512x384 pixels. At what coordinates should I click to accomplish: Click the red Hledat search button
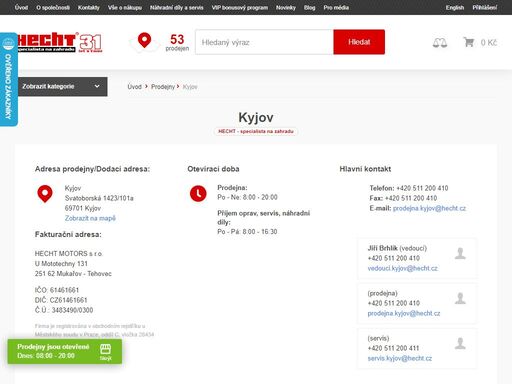coord(359,42)
